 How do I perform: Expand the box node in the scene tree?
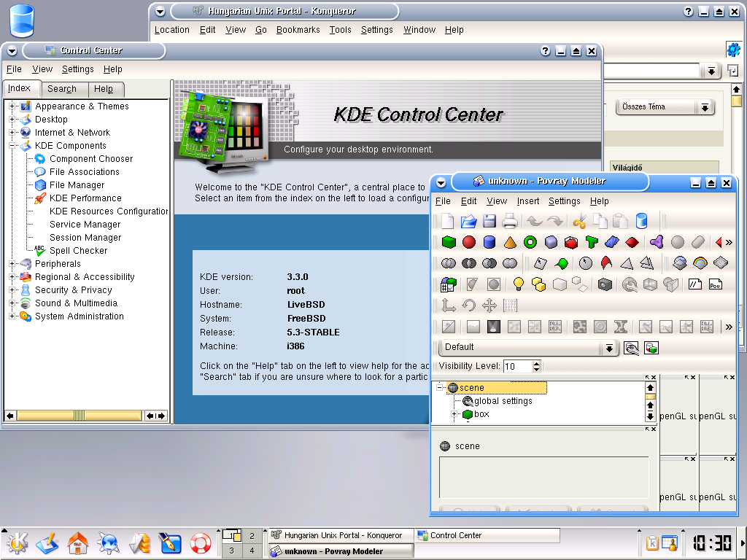click(454, 414)
